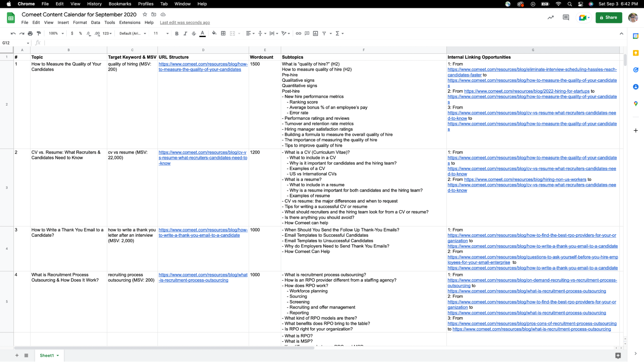Screen dimensions: 644x362
Task: Open Google Calendar side panel
Action: (636, 36)
